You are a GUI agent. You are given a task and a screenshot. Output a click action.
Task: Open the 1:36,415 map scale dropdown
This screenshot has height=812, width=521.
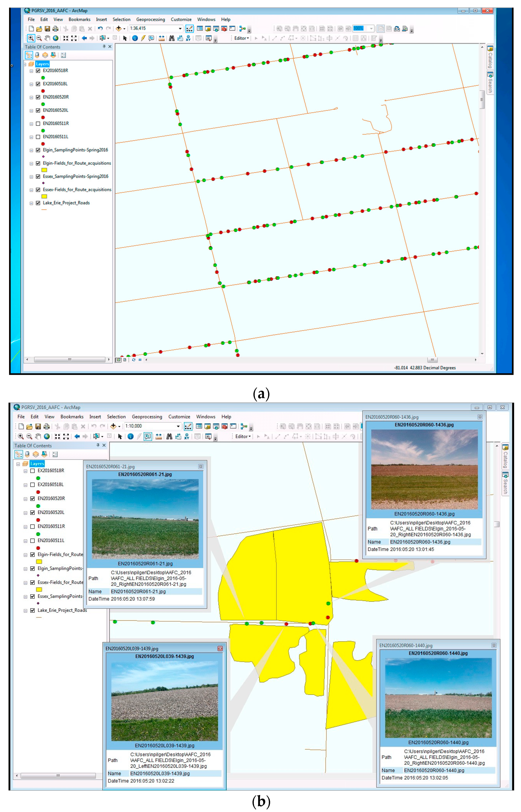coord(180,28)
